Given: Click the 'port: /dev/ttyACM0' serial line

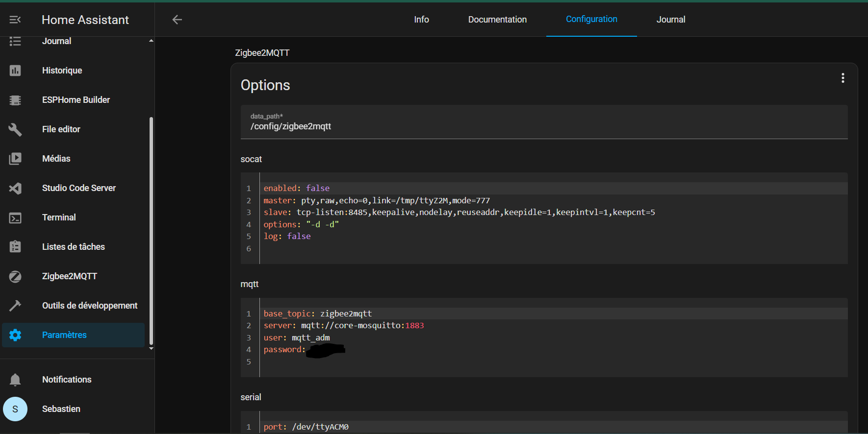Looking at the screenshot, I should pyautogui.click(x=554, y=427).
